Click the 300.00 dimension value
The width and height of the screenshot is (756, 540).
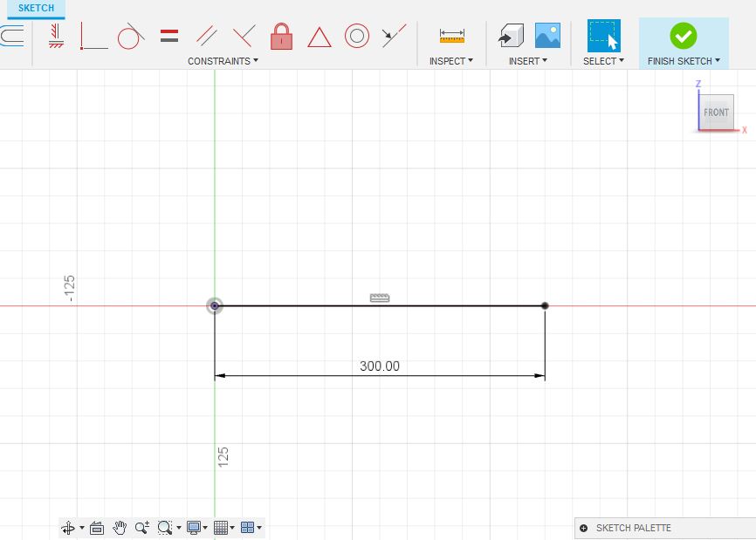(x=380, y=366)
